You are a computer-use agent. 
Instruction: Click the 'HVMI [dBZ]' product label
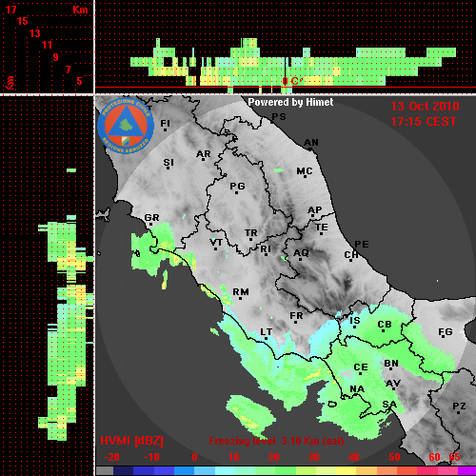pos(131,441)
